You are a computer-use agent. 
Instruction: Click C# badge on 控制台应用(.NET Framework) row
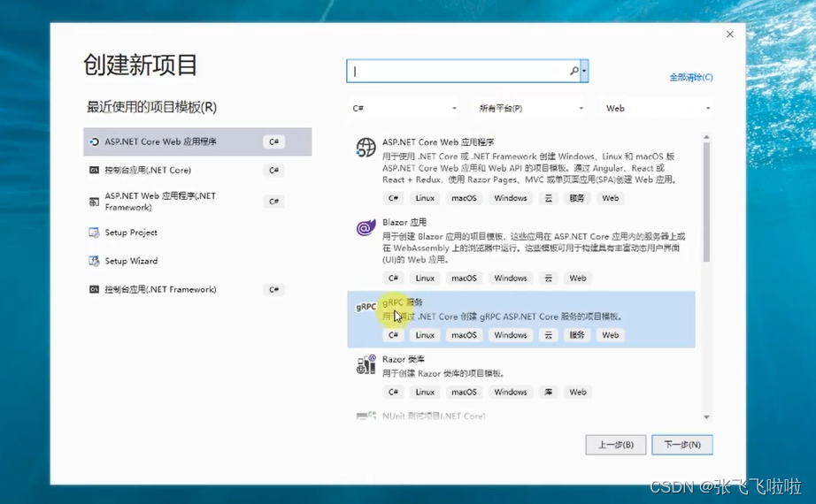273,289
